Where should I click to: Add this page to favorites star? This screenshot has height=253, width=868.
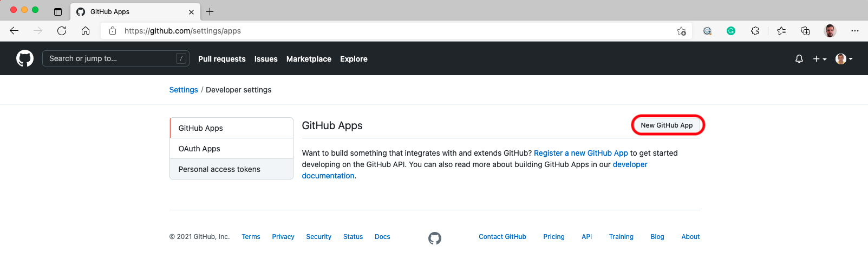pos(681,31)
